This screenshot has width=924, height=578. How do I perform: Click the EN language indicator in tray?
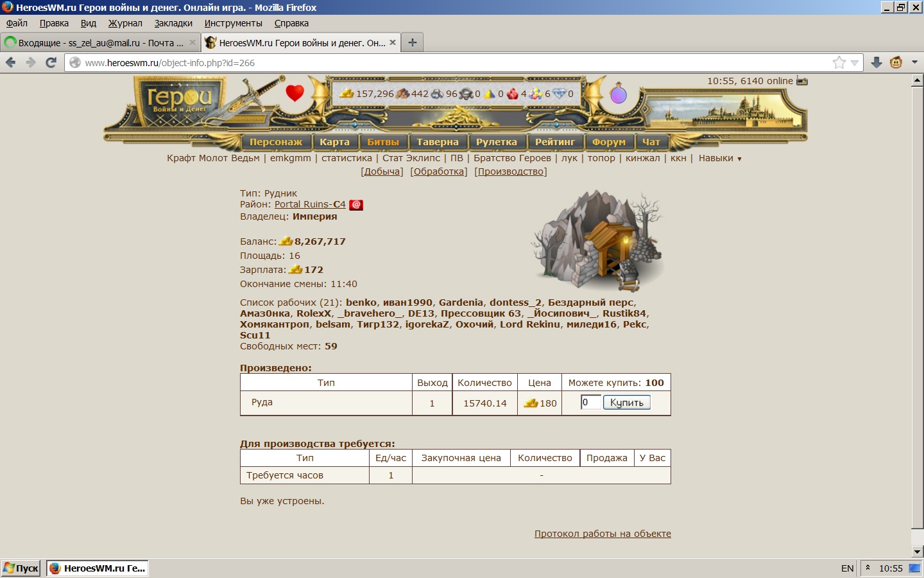coord(848,568)
